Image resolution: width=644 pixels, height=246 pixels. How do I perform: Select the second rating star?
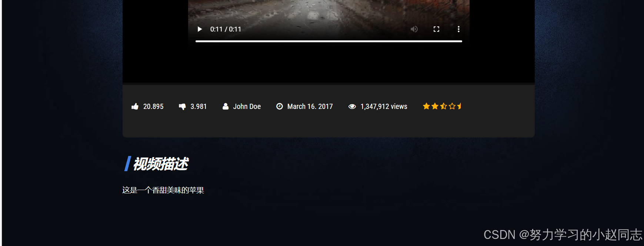pos(435,106)
